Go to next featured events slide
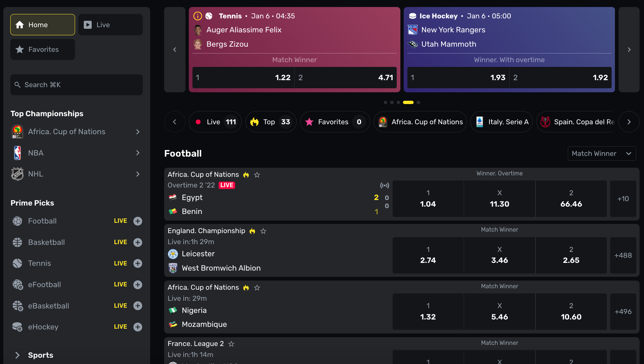Screen dimensions: 644x364 pyautogui.click(x=629, y=50)
